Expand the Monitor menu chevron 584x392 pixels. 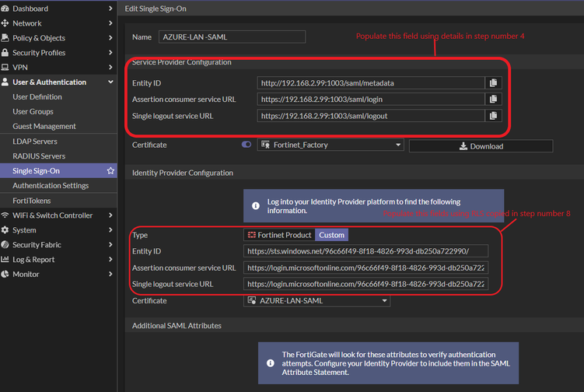pyautogui.click(x=110, y=274)
